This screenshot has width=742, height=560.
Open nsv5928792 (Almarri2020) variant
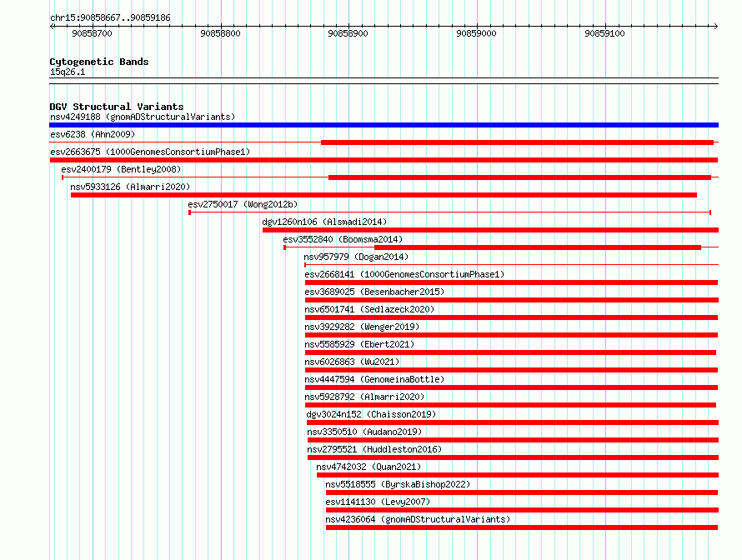(x=364, y=397)
